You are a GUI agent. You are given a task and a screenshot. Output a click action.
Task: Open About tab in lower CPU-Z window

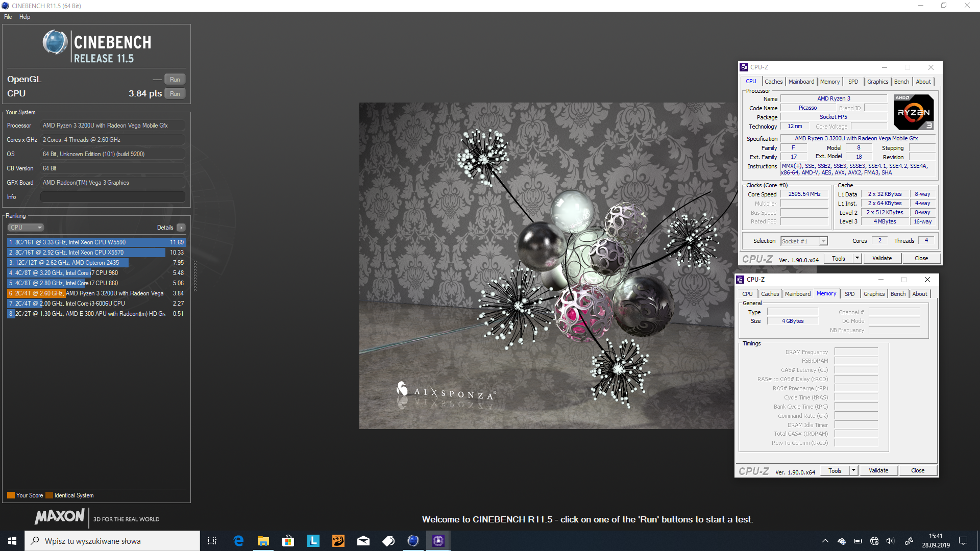click(x=919, y=294)
